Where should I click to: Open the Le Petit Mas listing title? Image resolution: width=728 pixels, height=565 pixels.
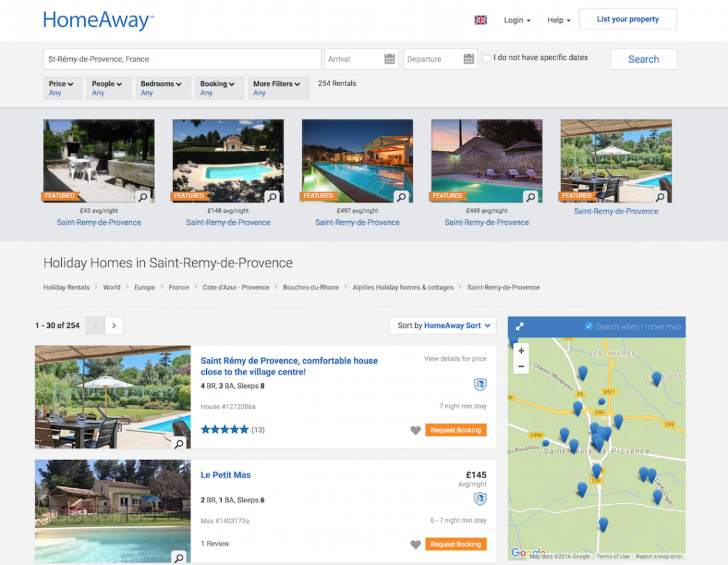click(x=225, y=475)
